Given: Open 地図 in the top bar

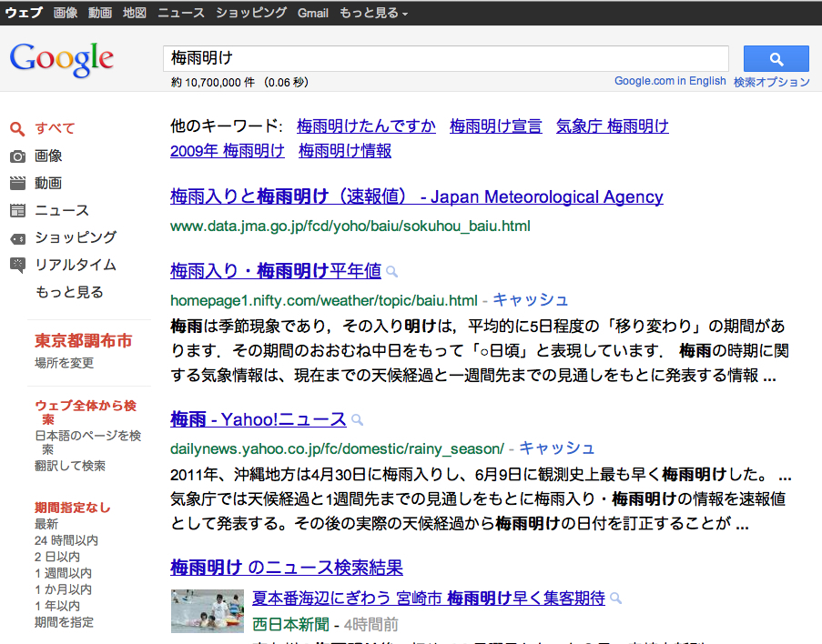Looking at the screenshot, I should click(135, 13).
